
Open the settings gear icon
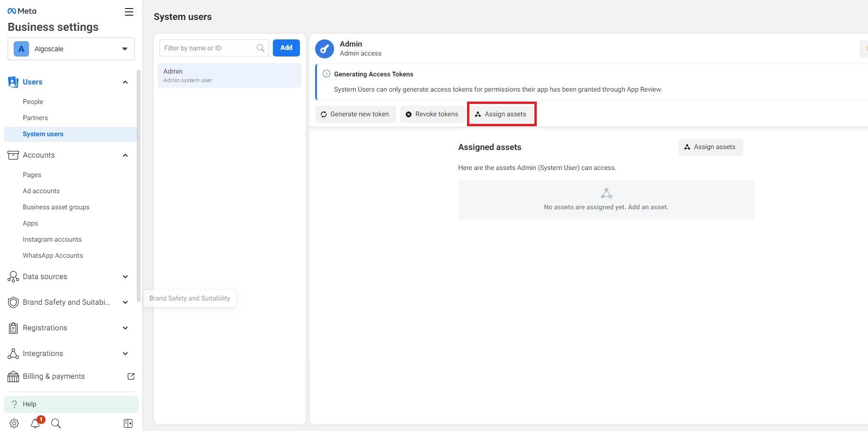coord(14,423)
